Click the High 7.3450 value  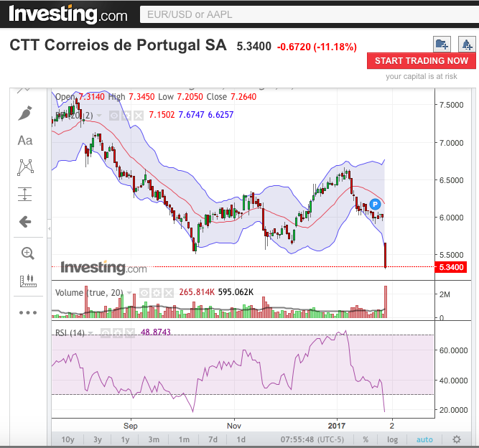click(141, 97)
